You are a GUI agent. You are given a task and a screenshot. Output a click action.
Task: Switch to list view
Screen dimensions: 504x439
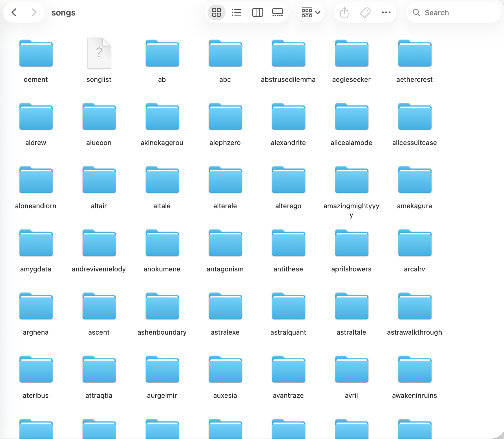(x=236, y=12)
